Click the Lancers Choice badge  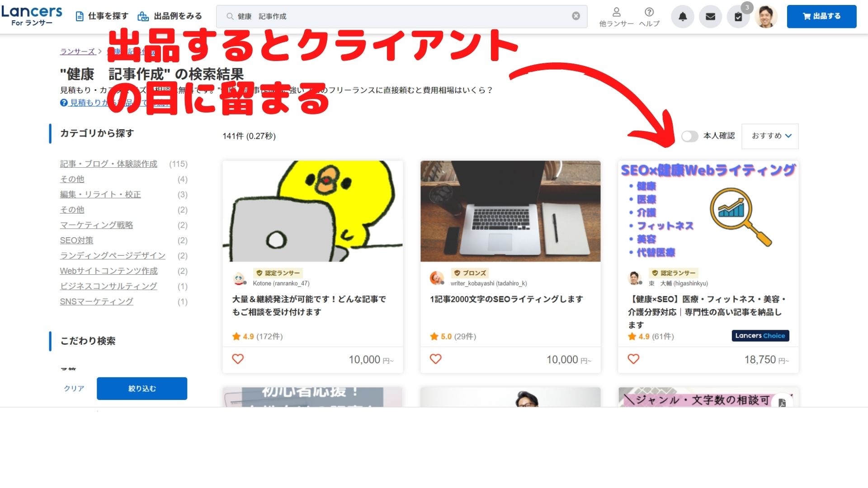click(760, 336)
